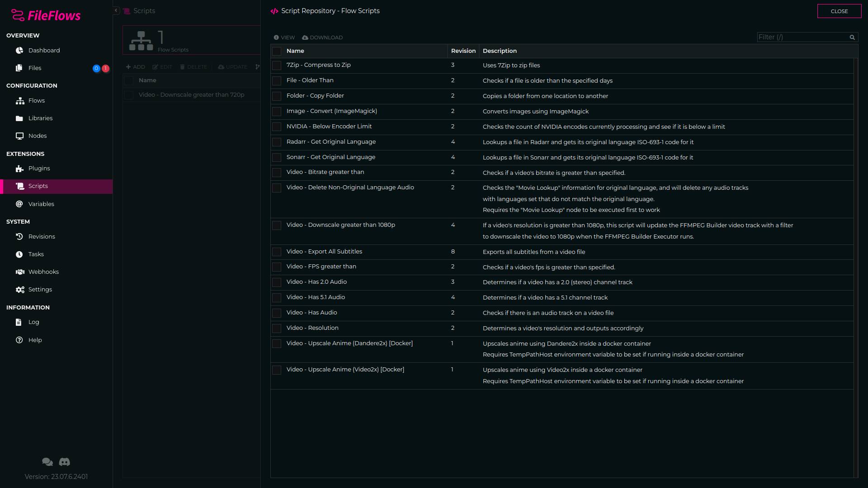Click the Webhooks sidebar icon

[x=20, y=272]
